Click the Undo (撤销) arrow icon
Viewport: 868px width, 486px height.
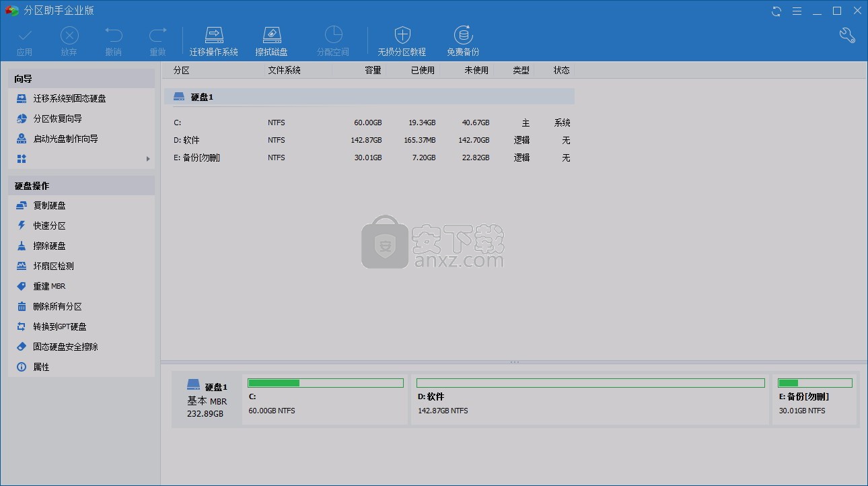pos(114,35)
